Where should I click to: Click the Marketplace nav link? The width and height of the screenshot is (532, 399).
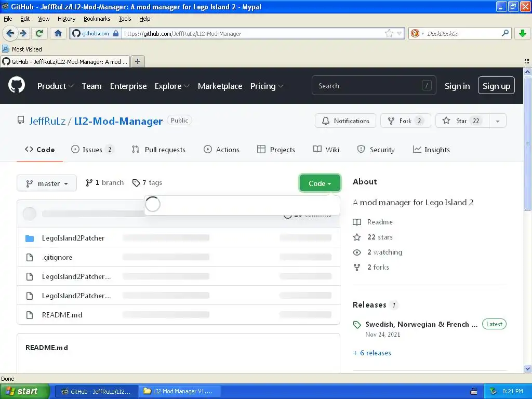[x=220, y=86]
